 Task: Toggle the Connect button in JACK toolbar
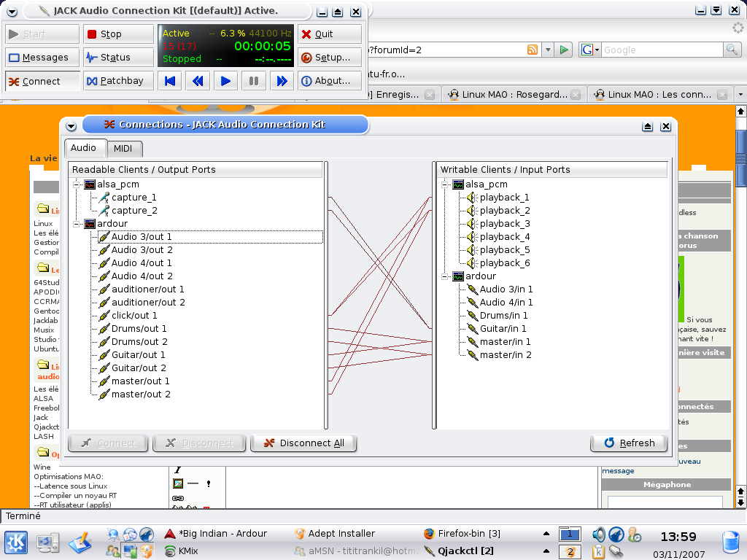click(x=42, y=81)
